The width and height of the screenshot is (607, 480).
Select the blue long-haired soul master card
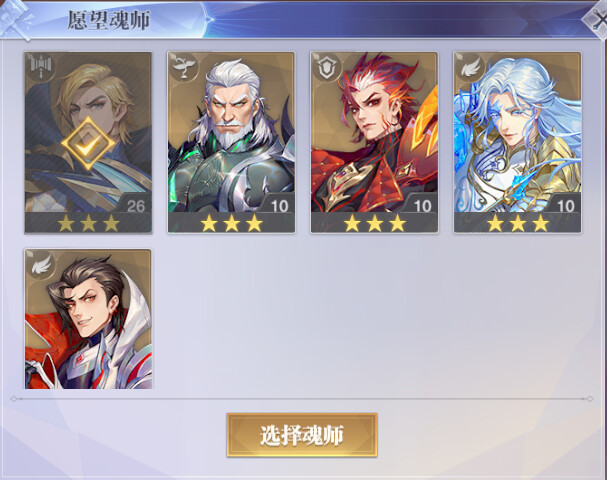point(517,142)
